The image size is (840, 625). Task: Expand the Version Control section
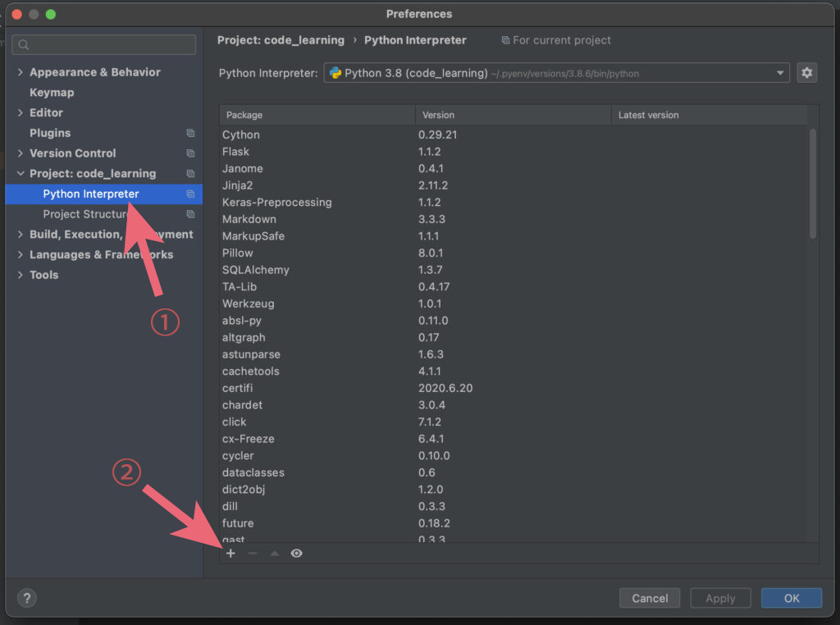[21, 153]
